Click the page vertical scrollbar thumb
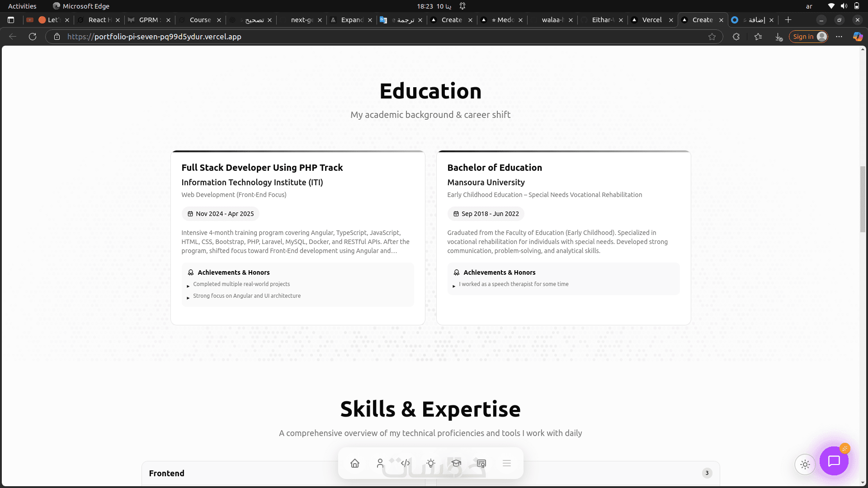The image size is (868, 488). (x=863, y=199)
